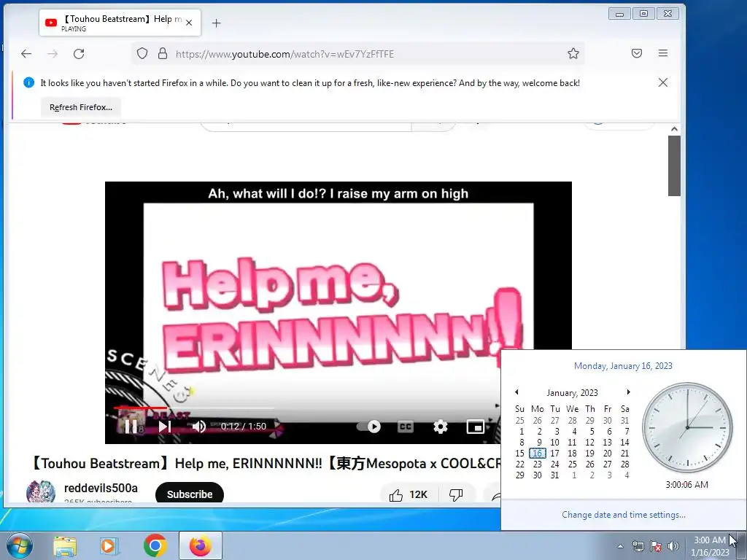Open Google Chrome from the taskbar

click(155, 545)
